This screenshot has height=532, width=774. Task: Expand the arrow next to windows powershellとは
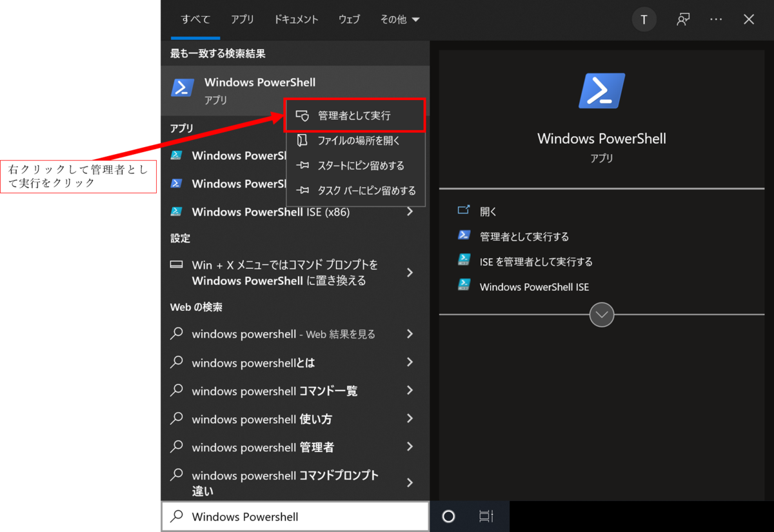pos(410,362)
